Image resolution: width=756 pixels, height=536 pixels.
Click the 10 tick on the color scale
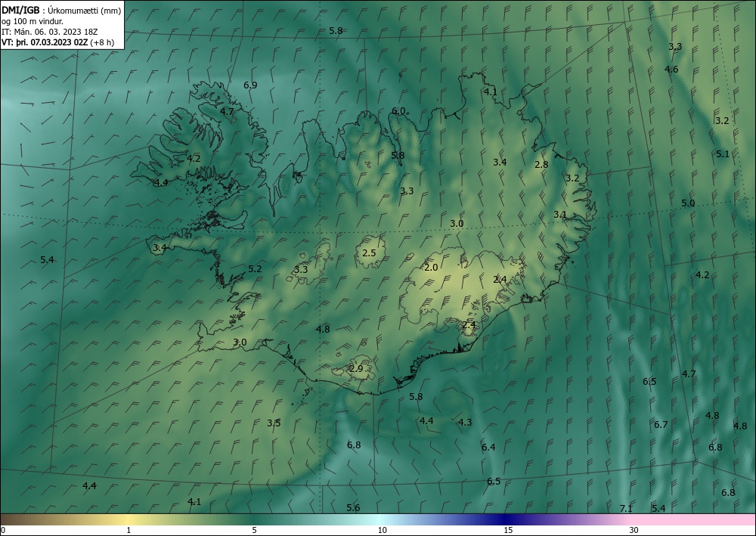[382, 530]
